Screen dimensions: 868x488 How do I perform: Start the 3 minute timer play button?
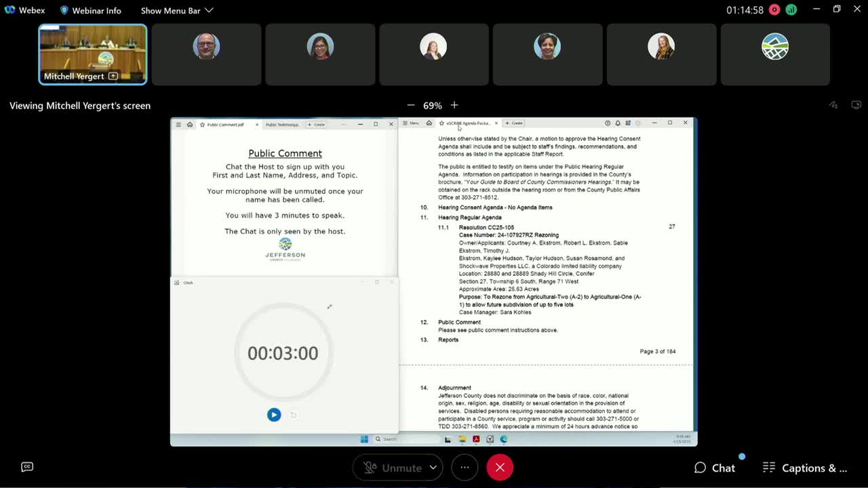click(274, 415)
